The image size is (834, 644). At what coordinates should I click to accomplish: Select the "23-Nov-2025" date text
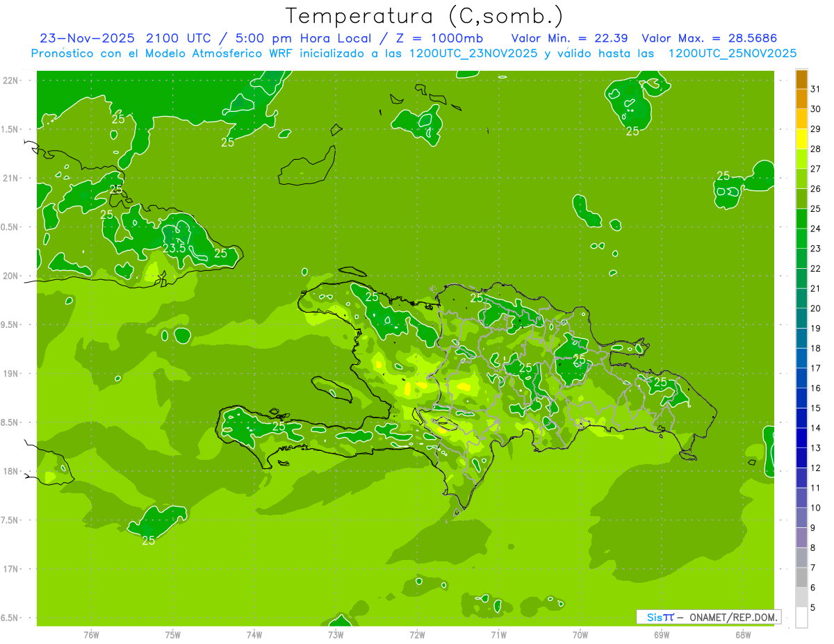[88, 38]
